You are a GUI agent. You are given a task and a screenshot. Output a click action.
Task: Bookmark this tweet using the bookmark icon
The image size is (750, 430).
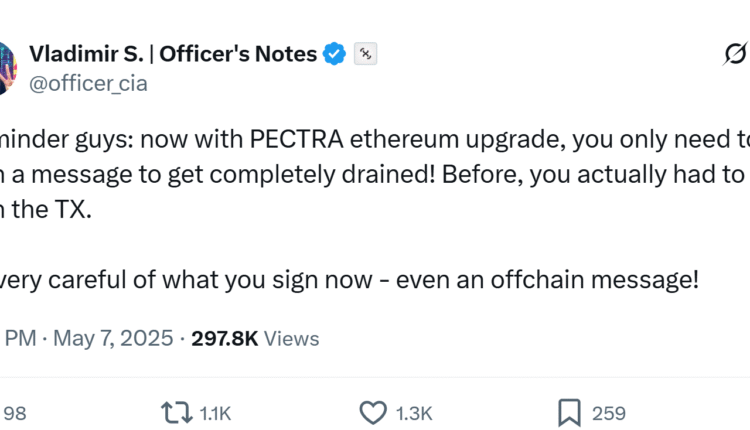coord(570,412)
